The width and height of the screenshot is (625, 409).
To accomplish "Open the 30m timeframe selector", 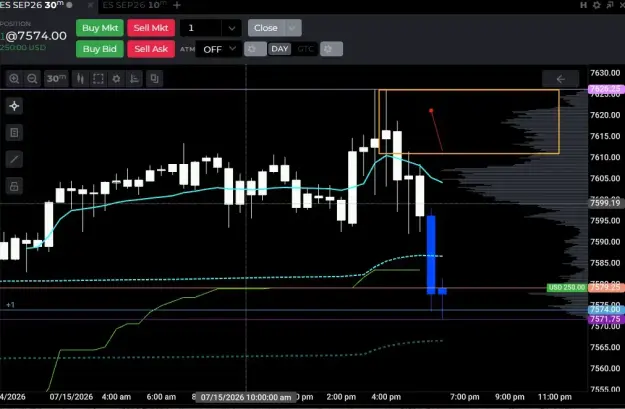I will pyautogui.click(x=56, y=79).
